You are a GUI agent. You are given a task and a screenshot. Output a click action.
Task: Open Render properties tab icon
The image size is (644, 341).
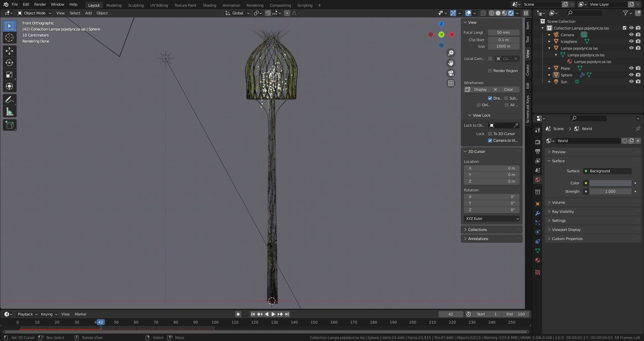click(538, 142)
